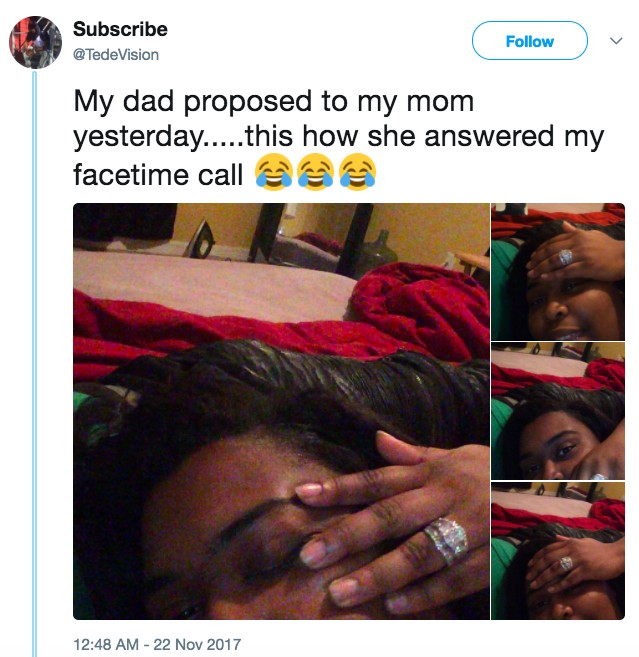The width and height of the screenshot is (639, 657).
Task: Open the middle-right photo showing her eyes
Action: pos(558,411)
